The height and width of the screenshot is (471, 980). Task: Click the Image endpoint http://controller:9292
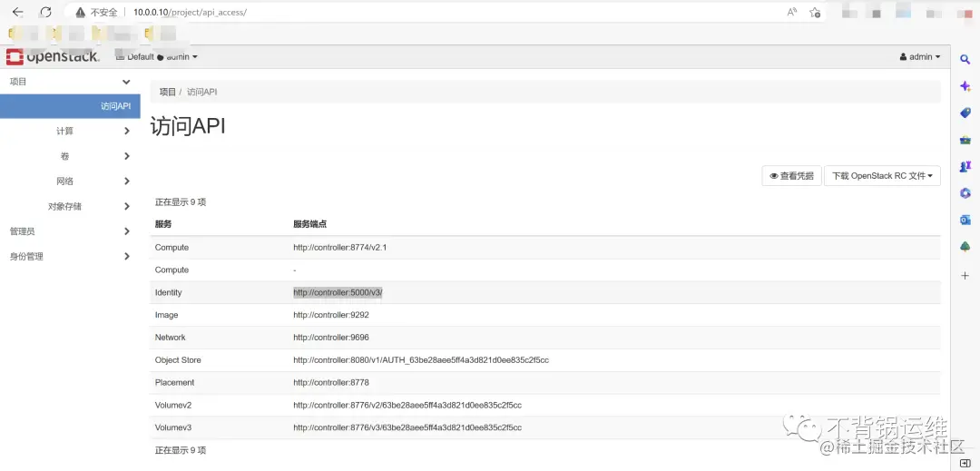coord(331,315)
